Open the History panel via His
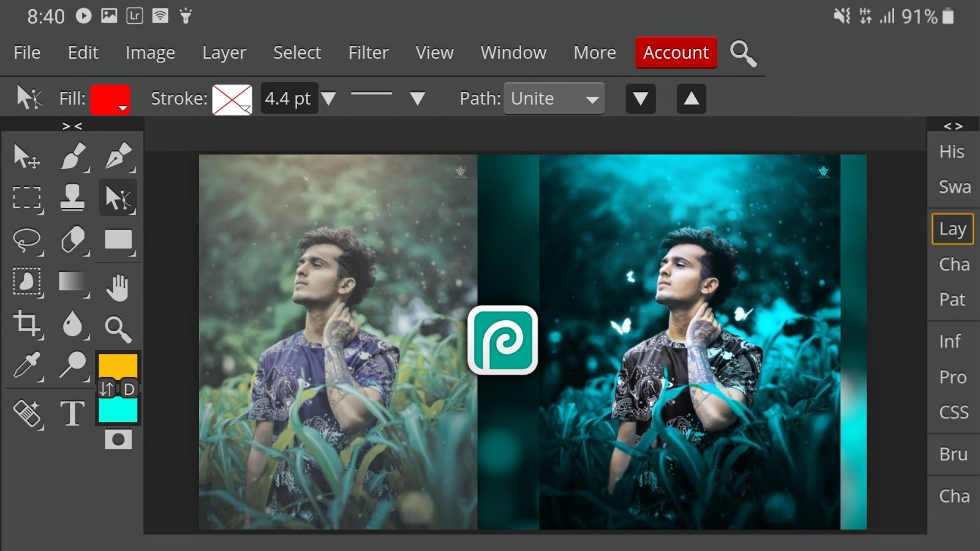The height and width of the screenshot is (551, 980). coord(952,151)
